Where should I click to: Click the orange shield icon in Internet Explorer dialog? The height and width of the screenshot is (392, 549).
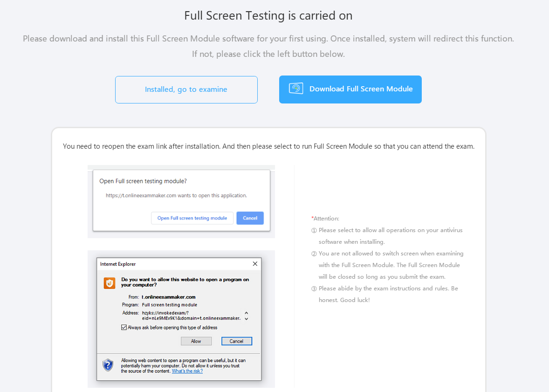coord(110,283)
